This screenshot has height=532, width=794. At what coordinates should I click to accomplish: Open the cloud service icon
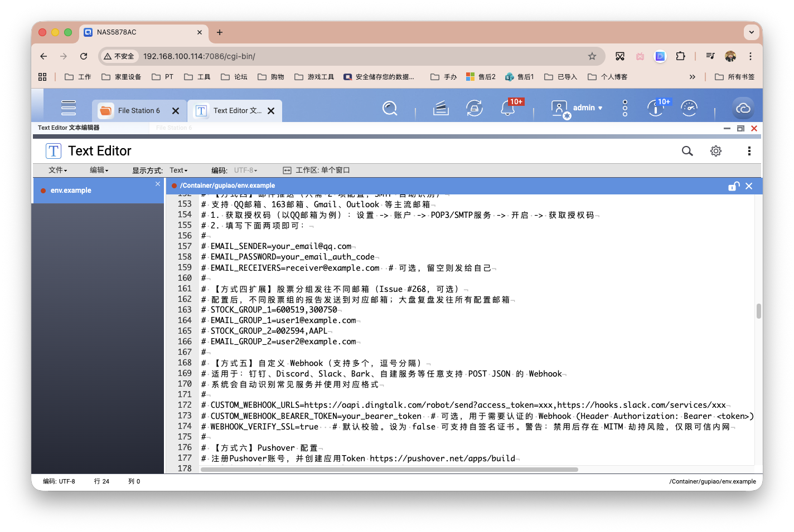pyautogui.click(x=743, y=108)
